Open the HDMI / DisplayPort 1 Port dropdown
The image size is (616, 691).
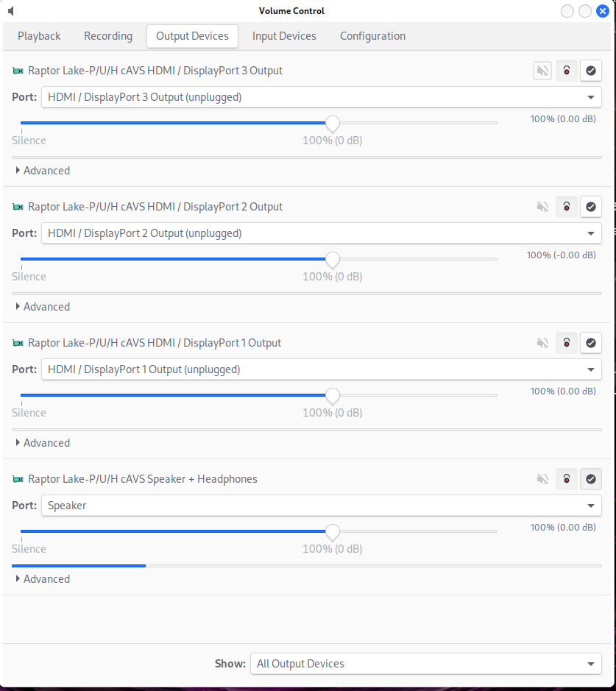[x=321, y=369]
